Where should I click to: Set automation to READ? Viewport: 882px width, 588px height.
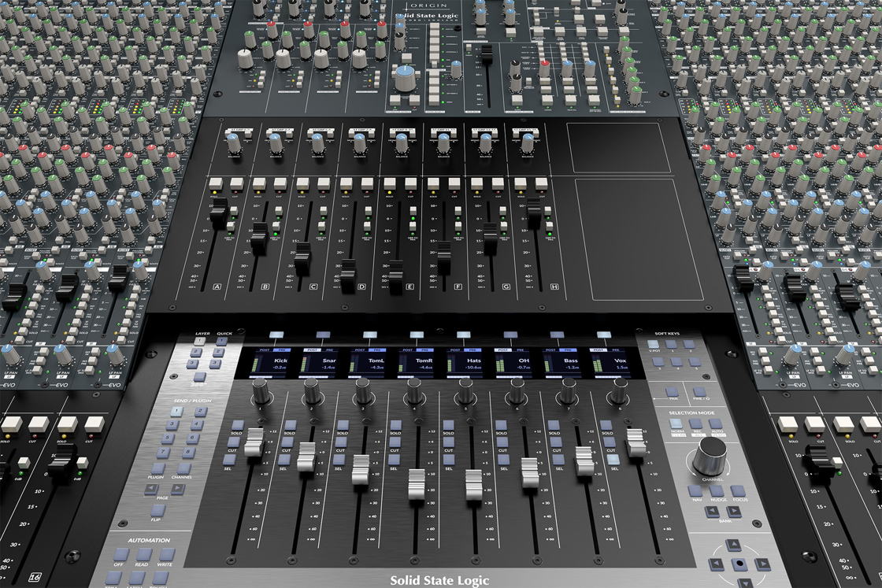[x=143, y=554]
